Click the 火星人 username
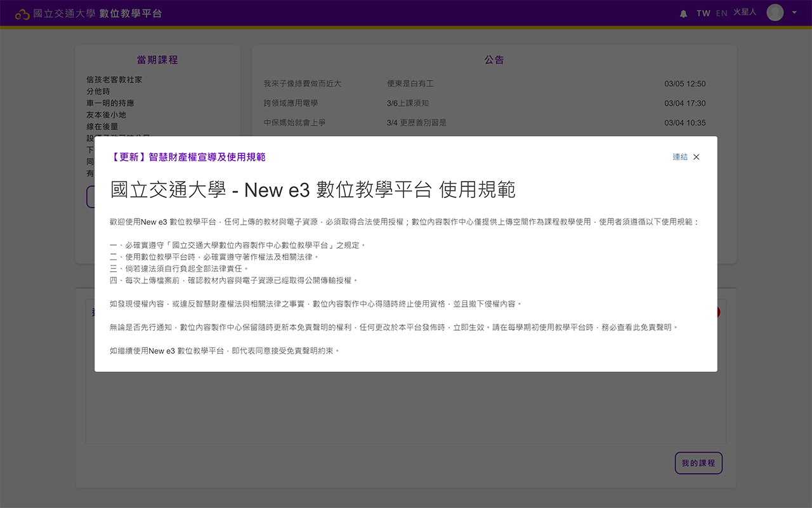Image resolution: width=812 pixels, height=508 pixels. (x=745, y=13)
